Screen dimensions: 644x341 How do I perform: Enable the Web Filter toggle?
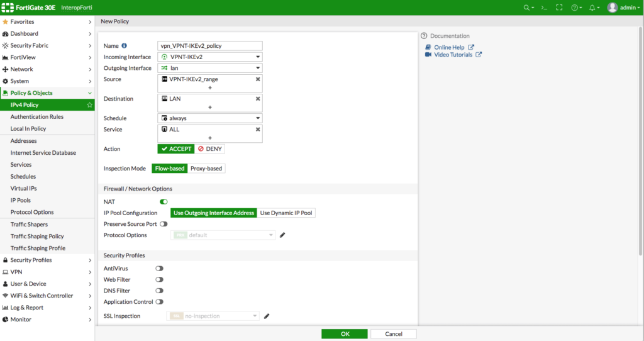pos(159,279)
